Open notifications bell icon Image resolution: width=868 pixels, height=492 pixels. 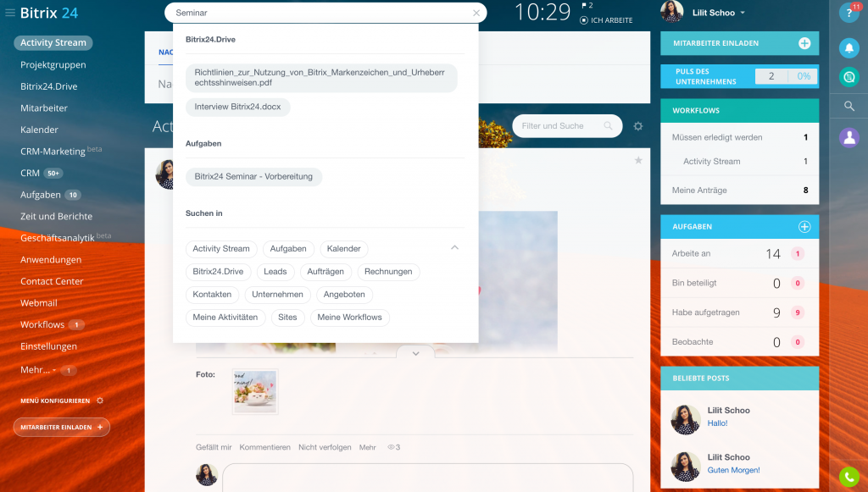click(x=849, y=48)
